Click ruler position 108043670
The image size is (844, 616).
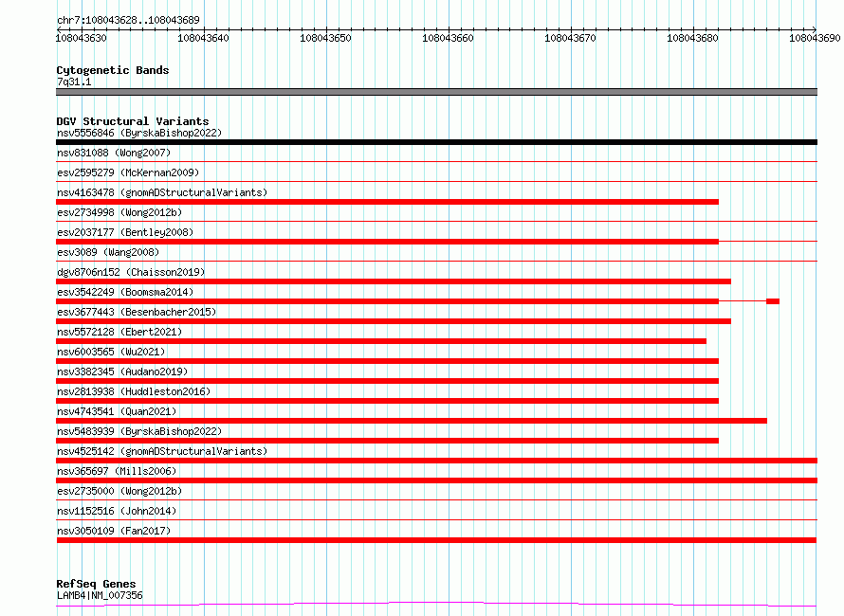click(x=571, y=38)
